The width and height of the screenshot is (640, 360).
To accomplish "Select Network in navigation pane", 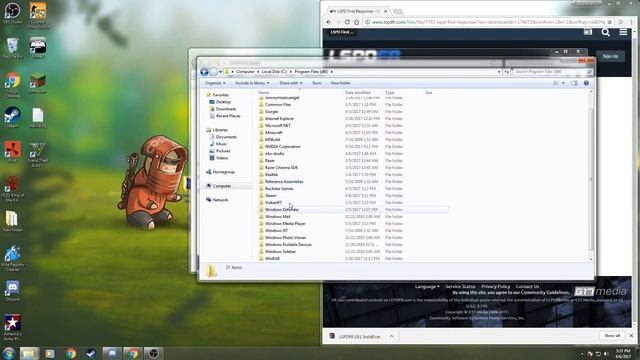I will (220, 200).
